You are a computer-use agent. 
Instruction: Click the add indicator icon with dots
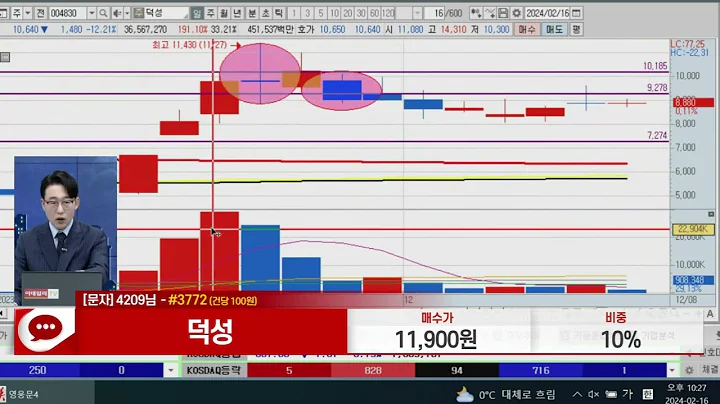tap(476, 13)
